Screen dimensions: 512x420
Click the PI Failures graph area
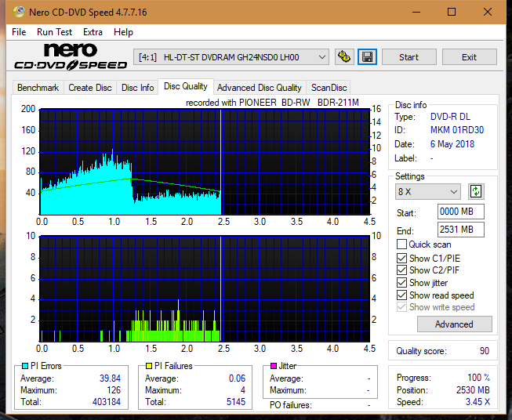pos(205,289)
